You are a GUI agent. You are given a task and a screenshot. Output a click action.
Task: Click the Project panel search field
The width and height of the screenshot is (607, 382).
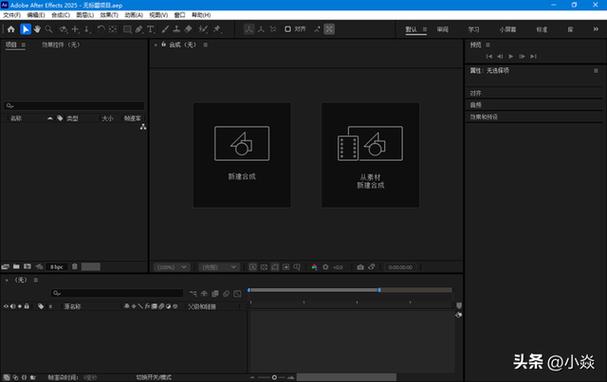(74, 106)
